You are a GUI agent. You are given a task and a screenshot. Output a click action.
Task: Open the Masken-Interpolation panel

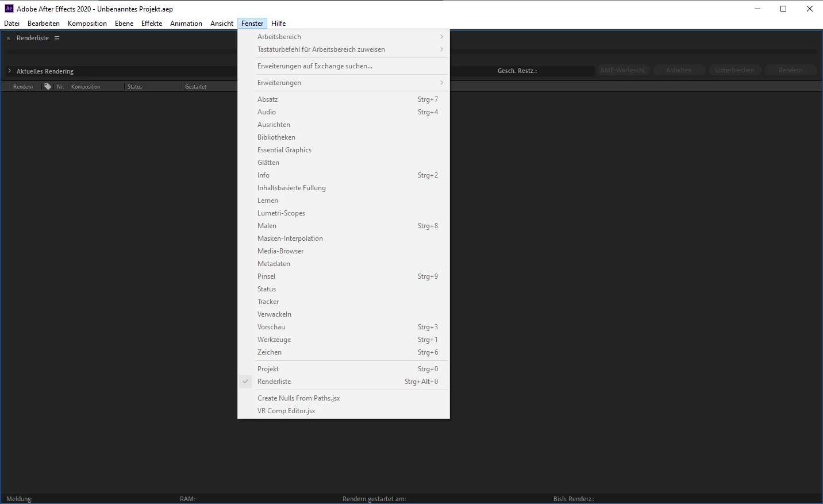point(344,238)
